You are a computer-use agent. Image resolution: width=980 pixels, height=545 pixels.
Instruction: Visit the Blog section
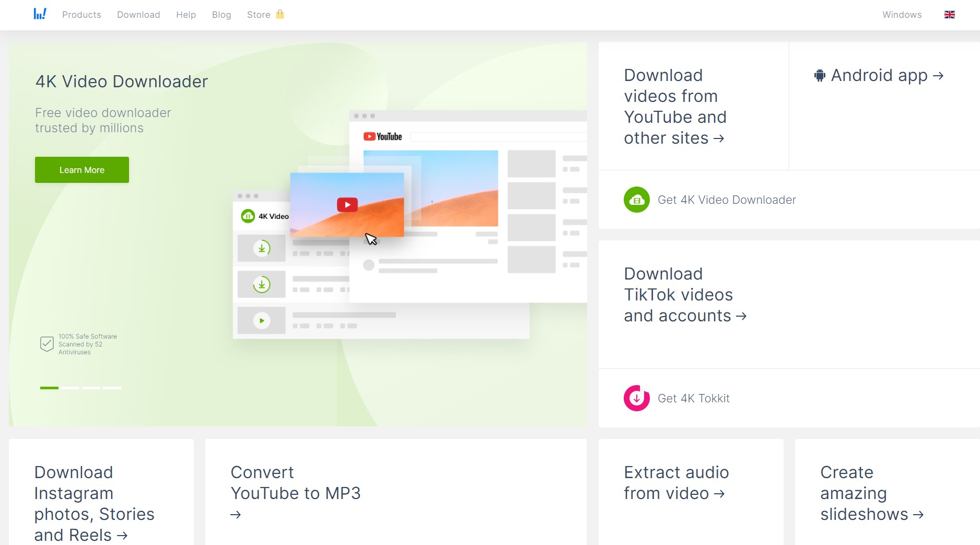(x=221, y=15)
